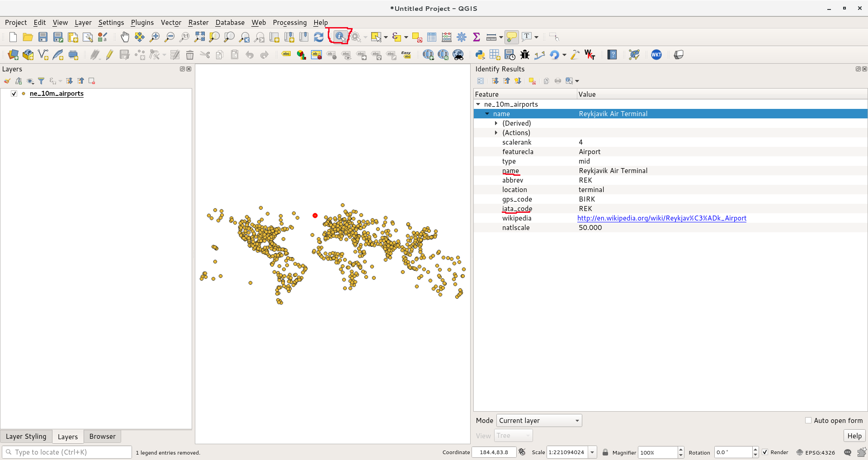Enable Auto open form option
The image size is (868, 460).
[x=809, y=420]
